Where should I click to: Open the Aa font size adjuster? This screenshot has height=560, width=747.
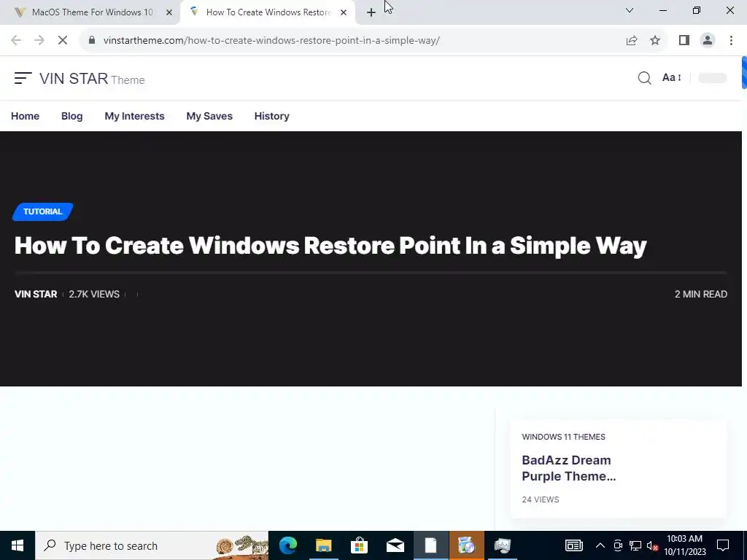tap(672, 77)
